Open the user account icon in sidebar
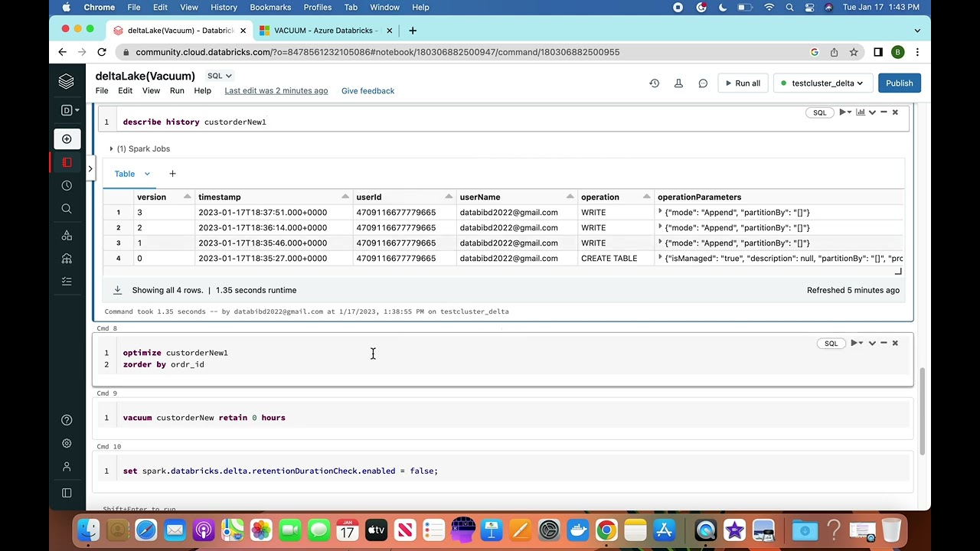980x551 pixels. point(67,467)
